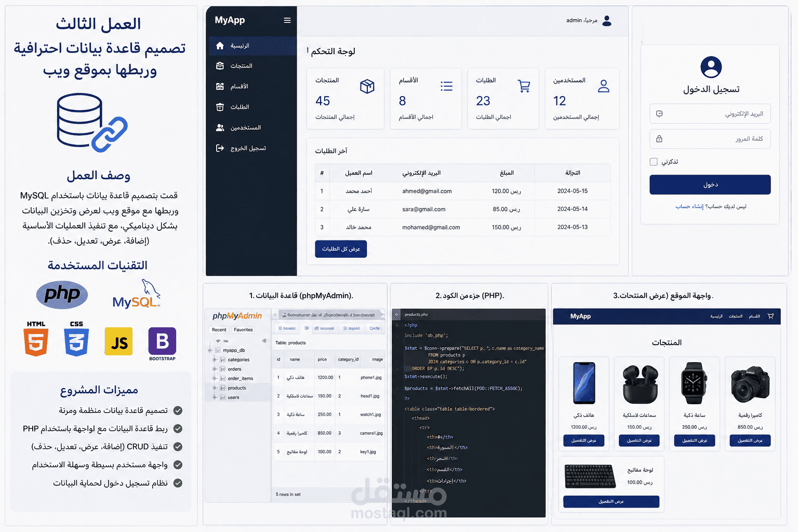Screen dimensions: 798x532
Task: Click the كلمة المرور password input field
Action: click(x=710, y=139)
